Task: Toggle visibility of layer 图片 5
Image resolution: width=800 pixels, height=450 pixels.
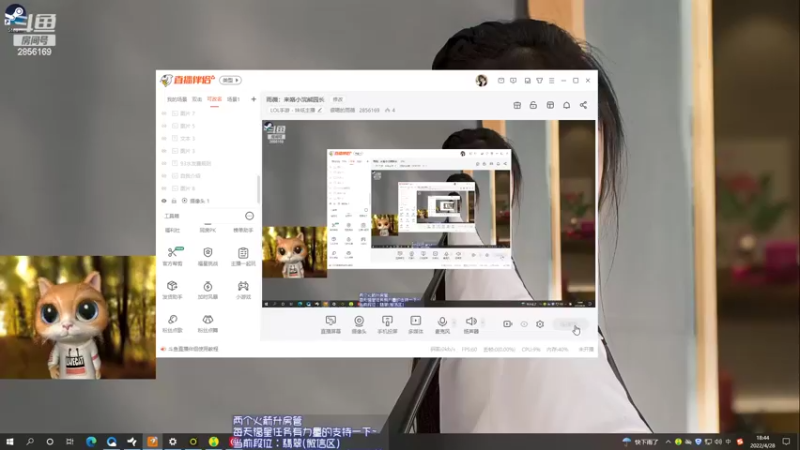Action: [x=164, y=126]
